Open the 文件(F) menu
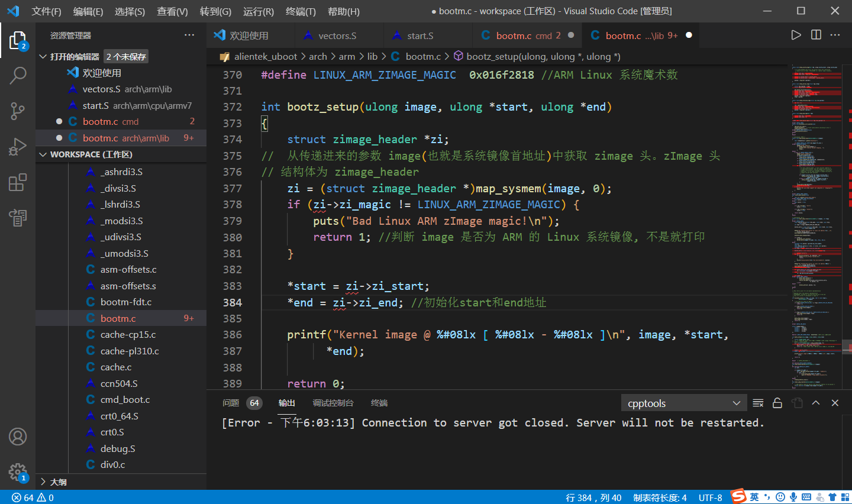 click(x=46, y=11)
